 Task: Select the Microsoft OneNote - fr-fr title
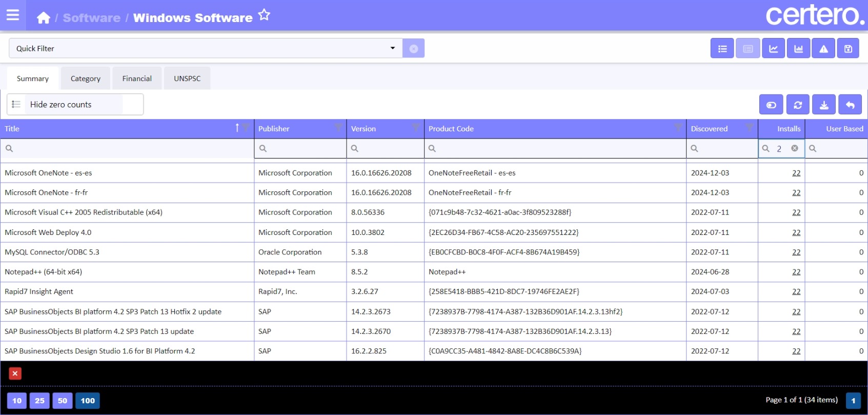coord(46,192)
